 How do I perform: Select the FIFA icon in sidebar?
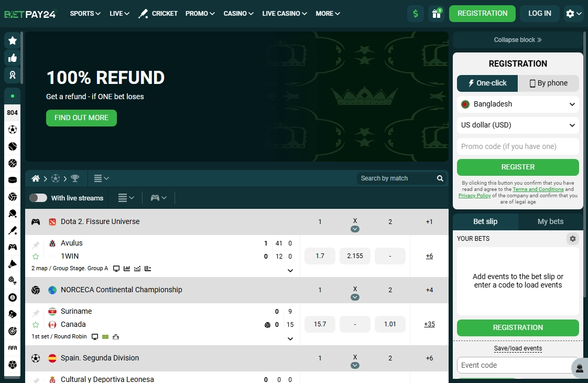click(x=13, y=348)
